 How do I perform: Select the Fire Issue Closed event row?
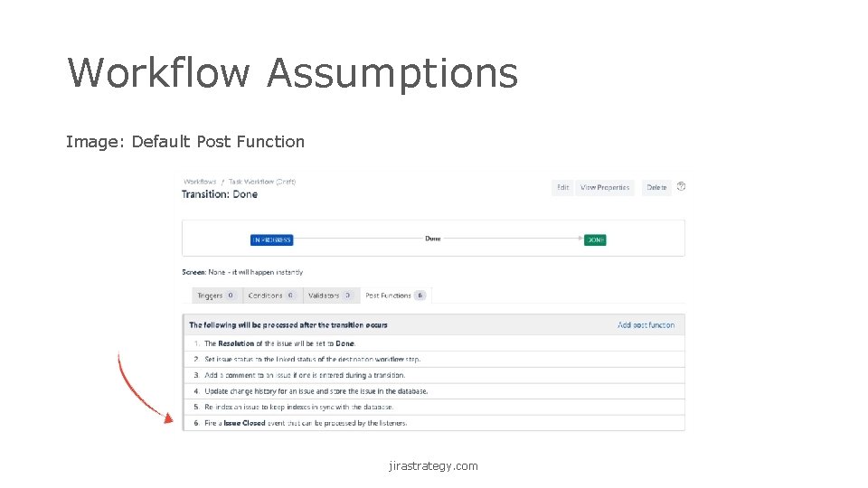(x=305, y=423)
